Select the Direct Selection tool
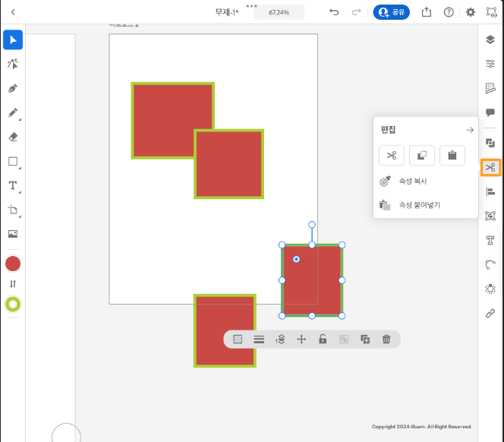Viewport: 504px width, 442px height. (x=13, y=64)
